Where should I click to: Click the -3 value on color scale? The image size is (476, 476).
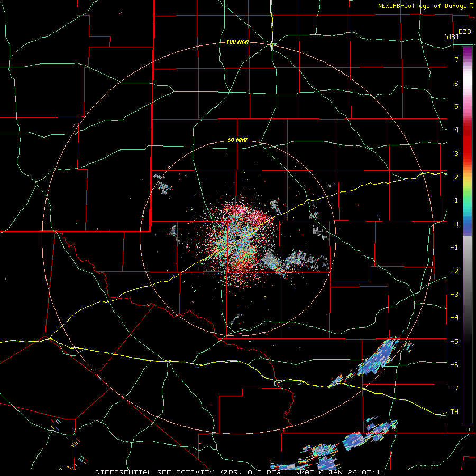pos(454,295)
